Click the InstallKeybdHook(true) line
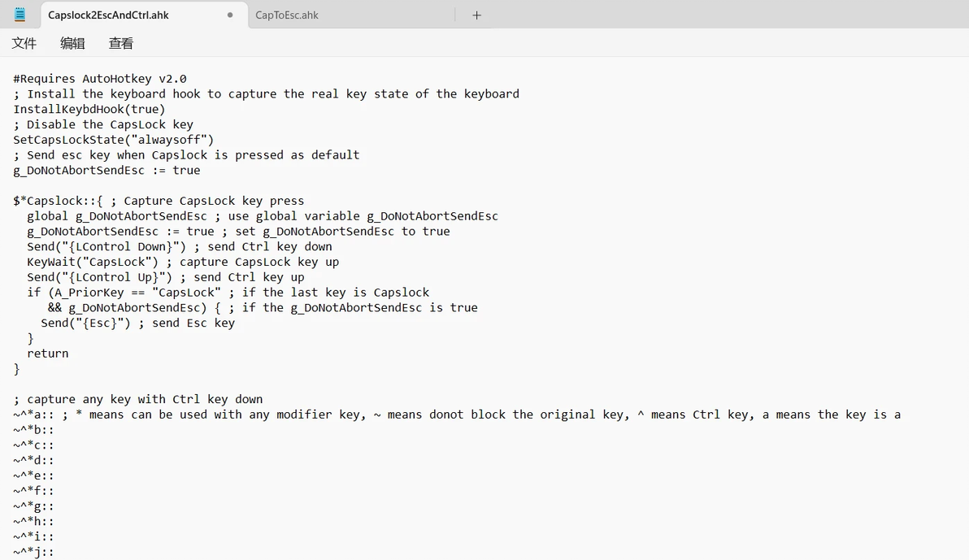This screenshot has height=560, width=969. (x=89, y=109)
